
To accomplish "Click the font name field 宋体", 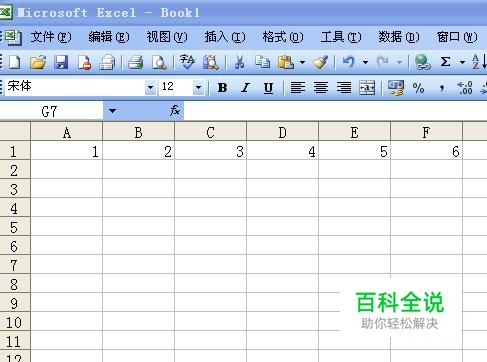I will tap(75, 88).
